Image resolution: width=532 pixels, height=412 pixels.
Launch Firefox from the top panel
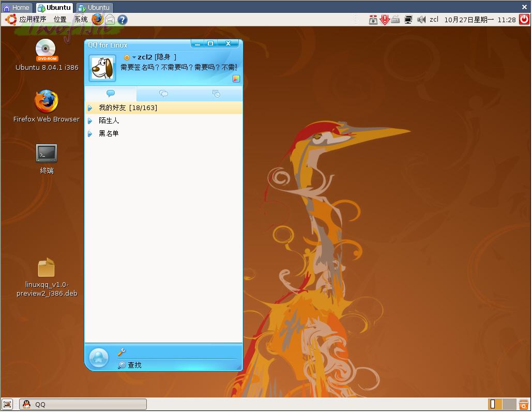(x=97, y=19)
